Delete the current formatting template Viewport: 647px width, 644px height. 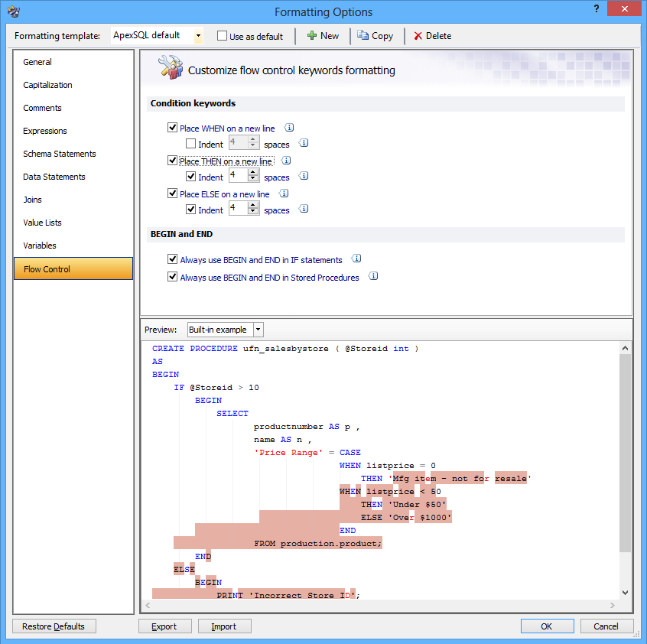[432, 36]
